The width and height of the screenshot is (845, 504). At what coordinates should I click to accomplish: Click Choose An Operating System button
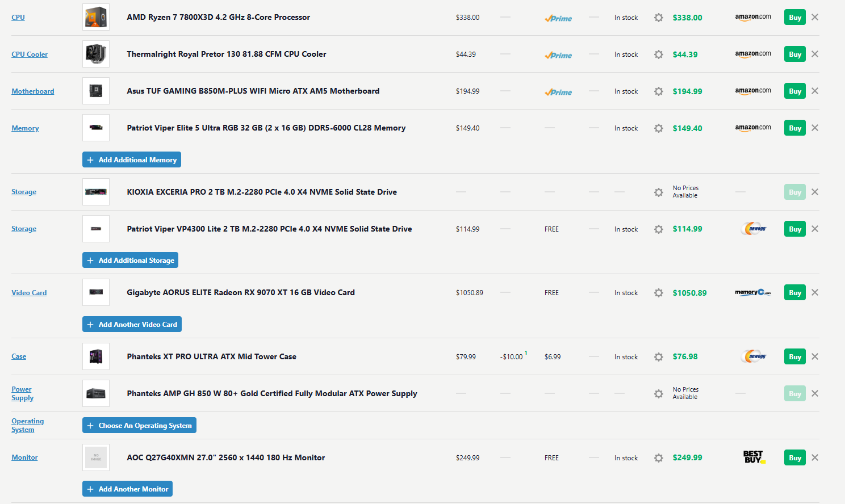coord(139,425)
